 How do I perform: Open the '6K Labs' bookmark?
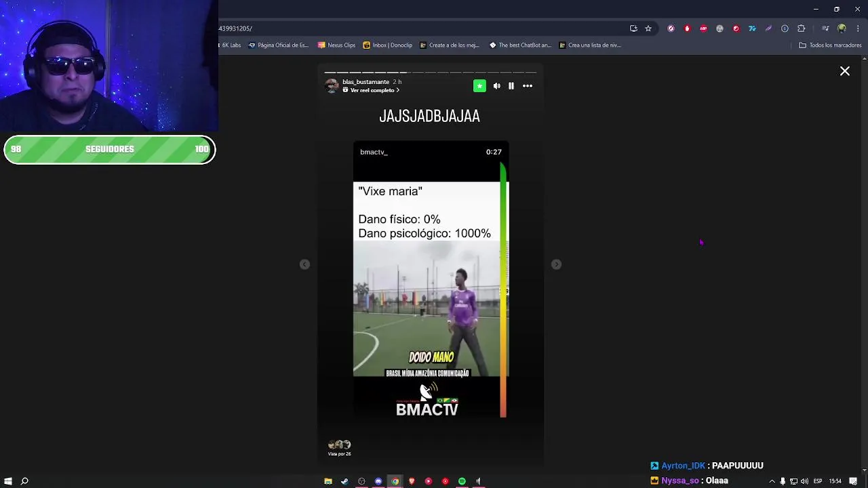231,45
